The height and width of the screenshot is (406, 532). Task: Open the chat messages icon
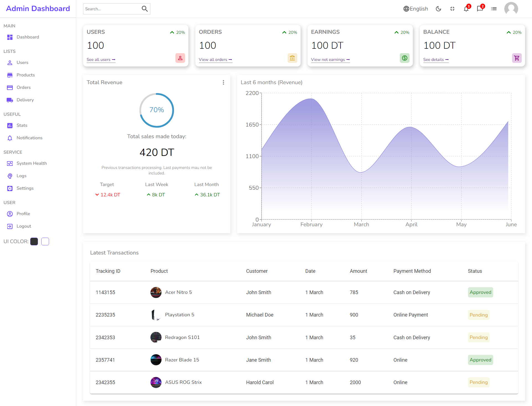coord(480,9)
